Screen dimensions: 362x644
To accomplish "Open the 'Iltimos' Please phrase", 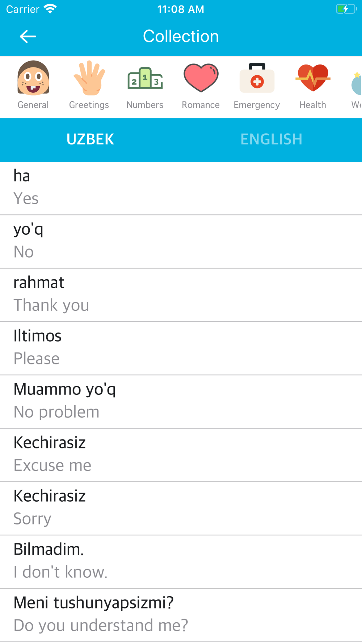I will coord(181,348).
